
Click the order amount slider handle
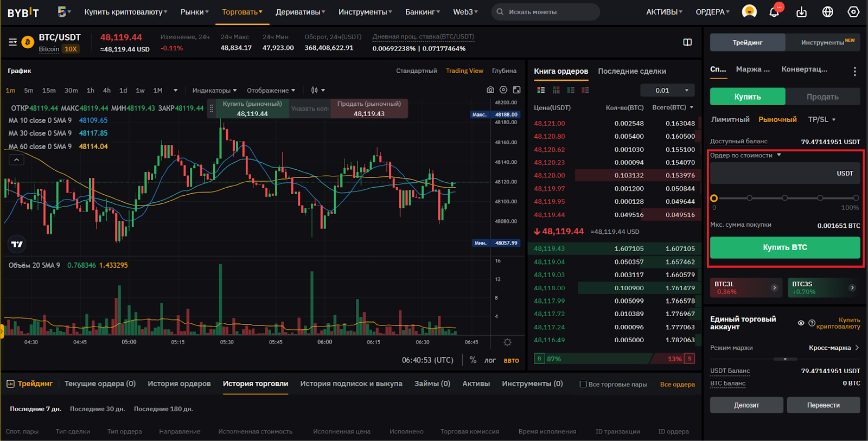click(714, 198)
